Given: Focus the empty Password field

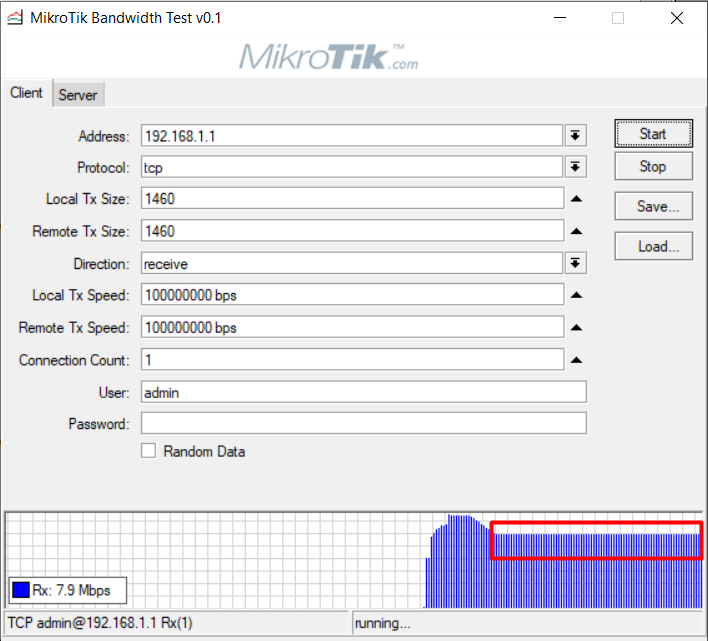Looking at the screenshot, I should click(363, 423).
